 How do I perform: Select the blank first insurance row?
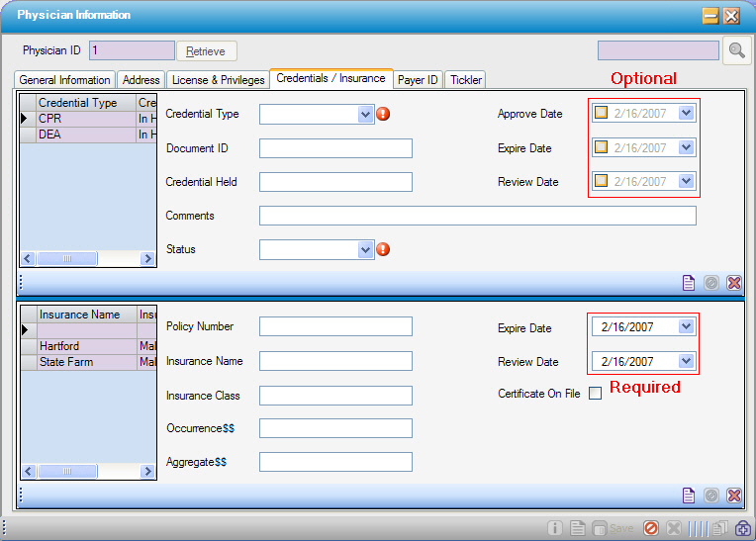[89, 330]
